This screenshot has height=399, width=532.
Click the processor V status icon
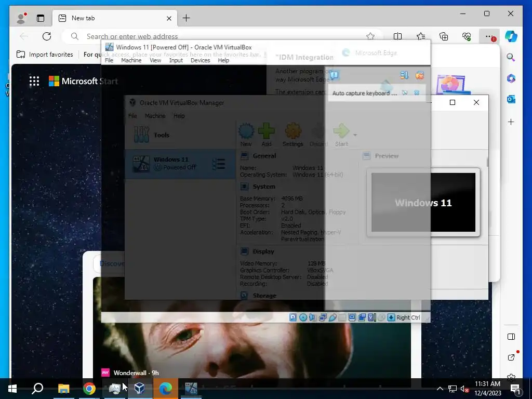(371, 317)
